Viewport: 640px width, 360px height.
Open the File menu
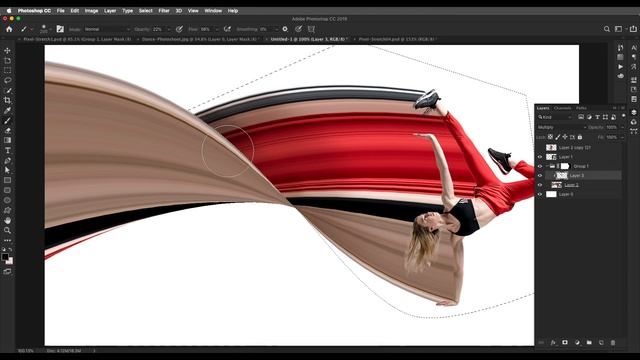(x=60, y=11)
